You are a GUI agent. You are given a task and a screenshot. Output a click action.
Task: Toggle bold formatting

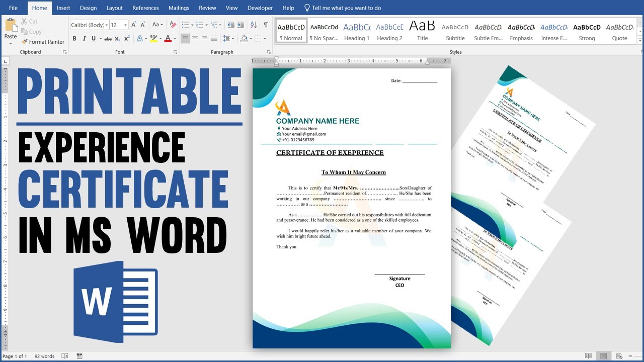74,39
